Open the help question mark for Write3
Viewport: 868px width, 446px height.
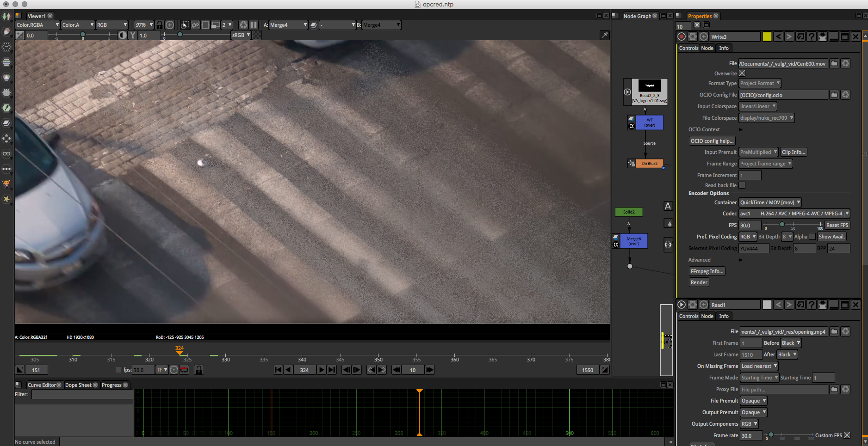tap(812, 37)
